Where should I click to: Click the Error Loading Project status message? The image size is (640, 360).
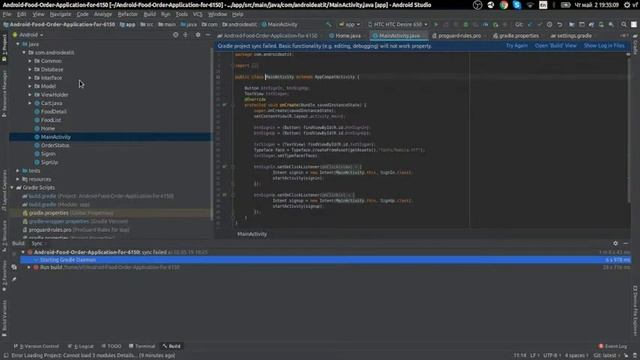coord(93,356)
